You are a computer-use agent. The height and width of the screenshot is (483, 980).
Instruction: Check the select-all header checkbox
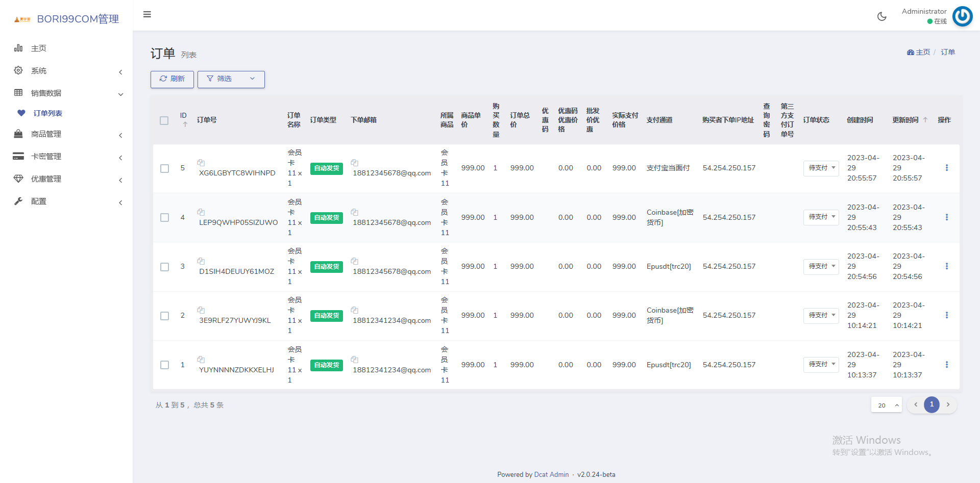[x=164, y=120]
